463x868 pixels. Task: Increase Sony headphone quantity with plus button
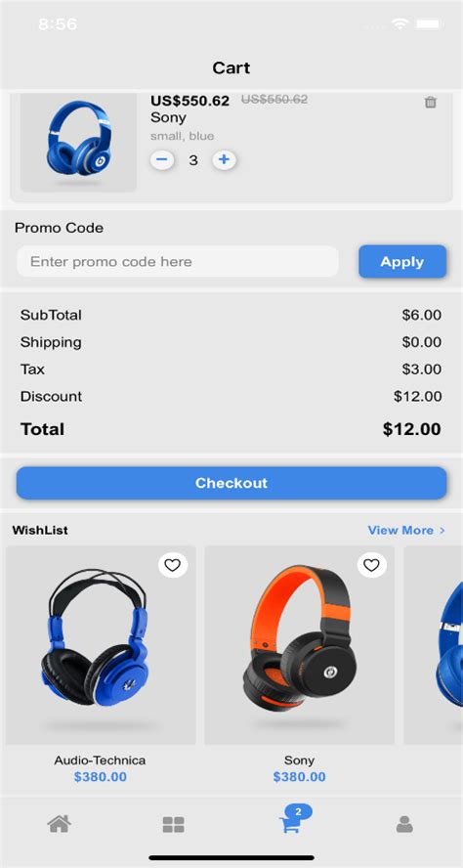224,160
